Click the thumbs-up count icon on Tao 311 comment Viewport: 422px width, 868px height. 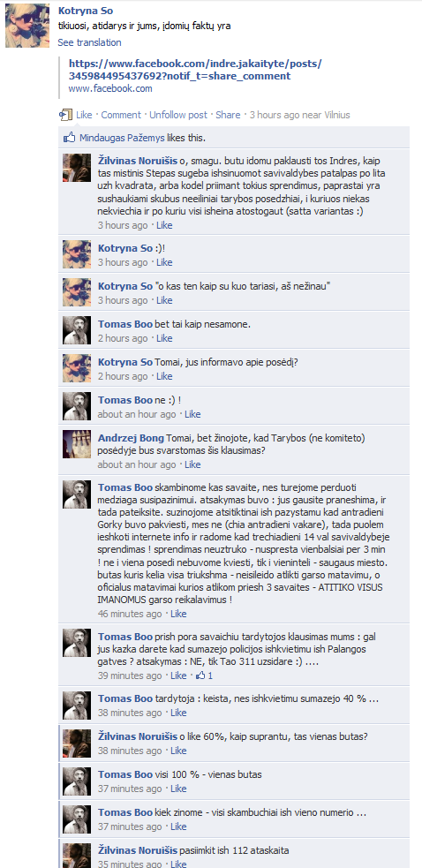coord(201,676)
